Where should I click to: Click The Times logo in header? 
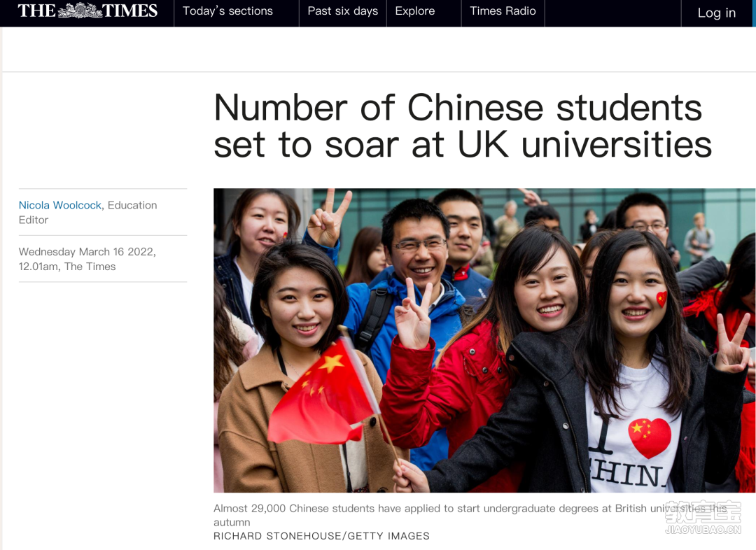(x=87, y=10)
